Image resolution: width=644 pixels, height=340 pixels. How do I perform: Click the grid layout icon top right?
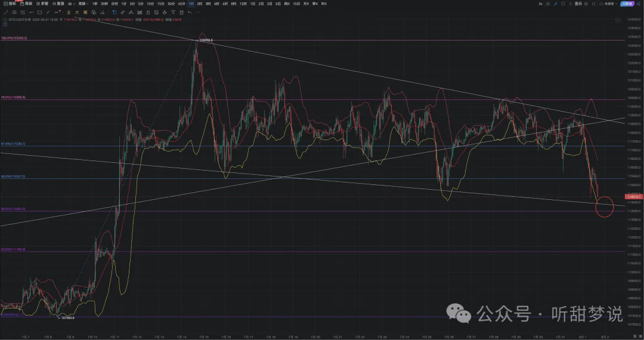[x=593, y=4]
